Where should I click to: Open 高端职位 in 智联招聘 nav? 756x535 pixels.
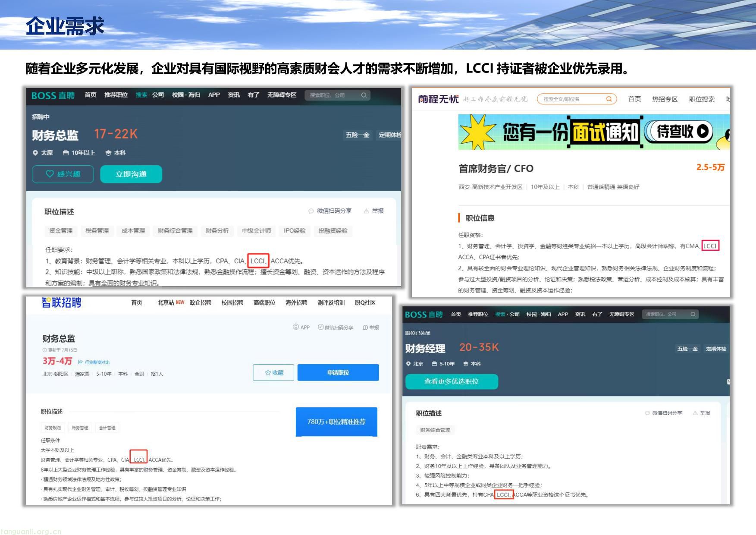264,302
